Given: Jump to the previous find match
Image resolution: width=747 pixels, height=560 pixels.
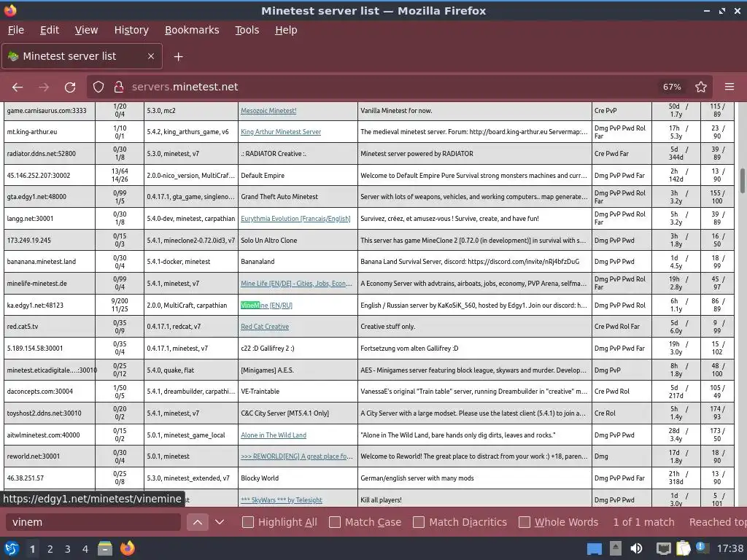Looking at the screenshot, I should pos(197,522).
